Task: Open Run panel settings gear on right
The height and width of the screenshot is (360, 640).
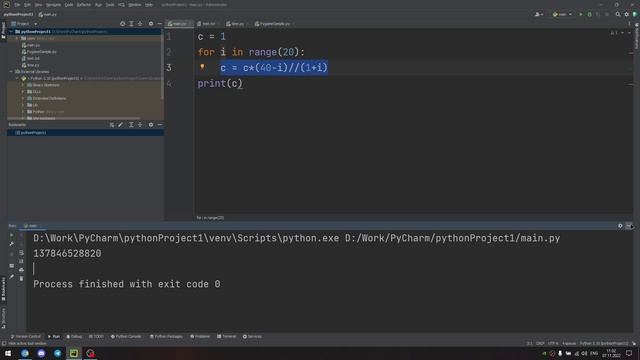Action: 620,226
